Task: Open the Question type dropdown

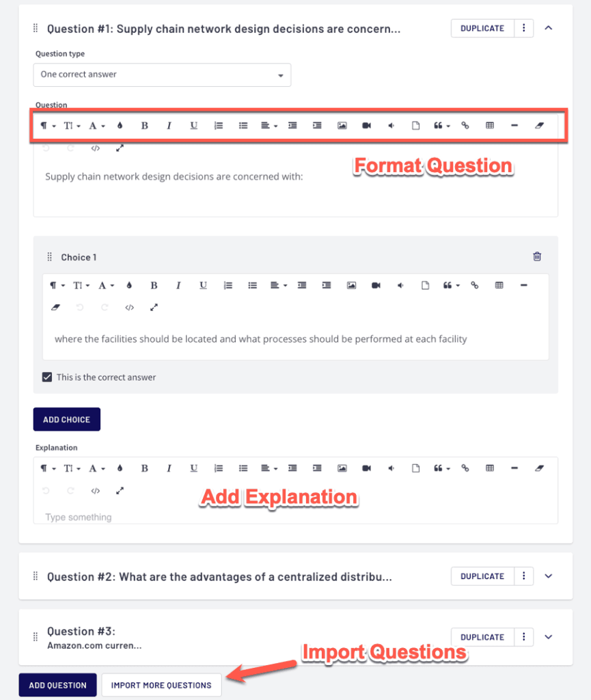Action: (162, 75)
